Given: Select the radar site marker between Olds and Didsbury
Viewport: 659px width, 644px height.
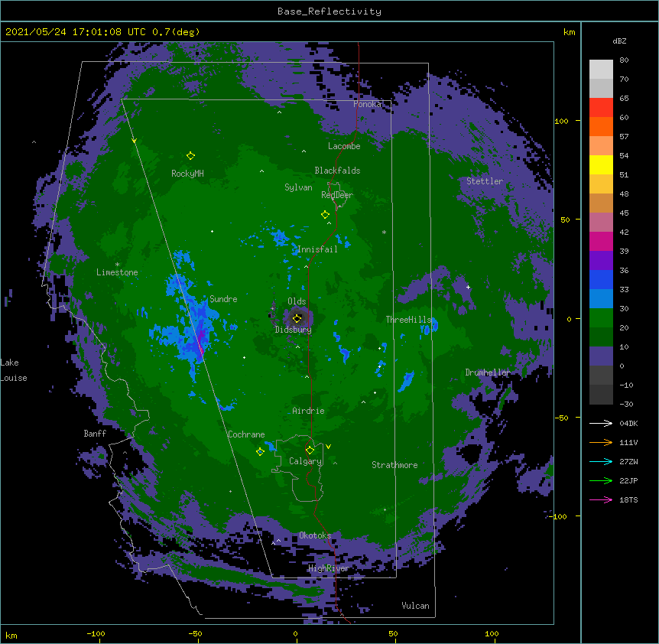Looking at the screenshot, I should [297, 318].
